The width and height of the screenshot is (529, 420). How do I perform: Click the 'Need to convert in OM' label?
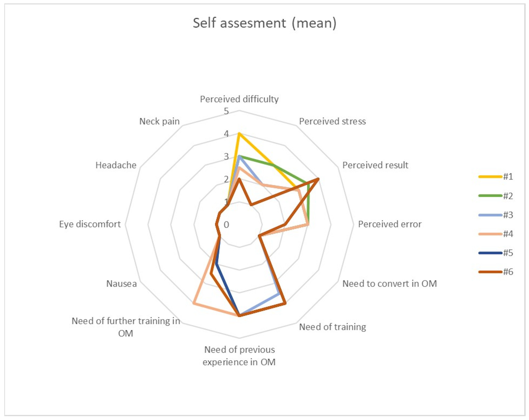coord(389,284)
